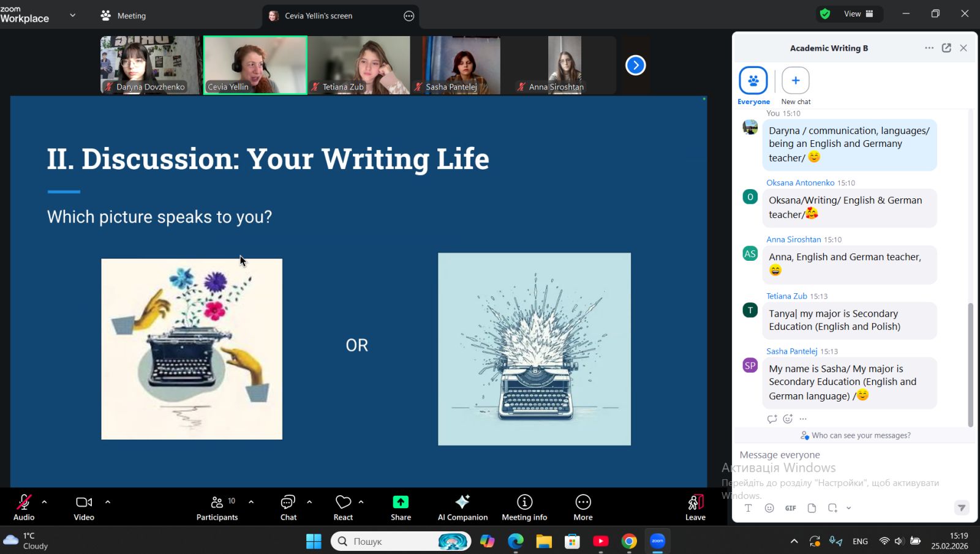Image resolution: width=980 pixels, height=554 pixels.
Task: Switch to the Meeting tab
Action: [x=124, y=16]
